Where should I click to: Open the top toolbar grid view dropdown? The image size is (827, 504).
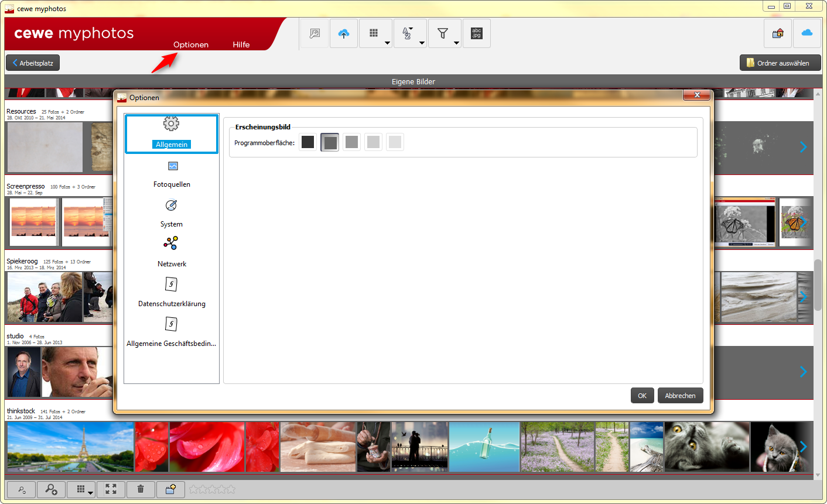pos(375,33)
